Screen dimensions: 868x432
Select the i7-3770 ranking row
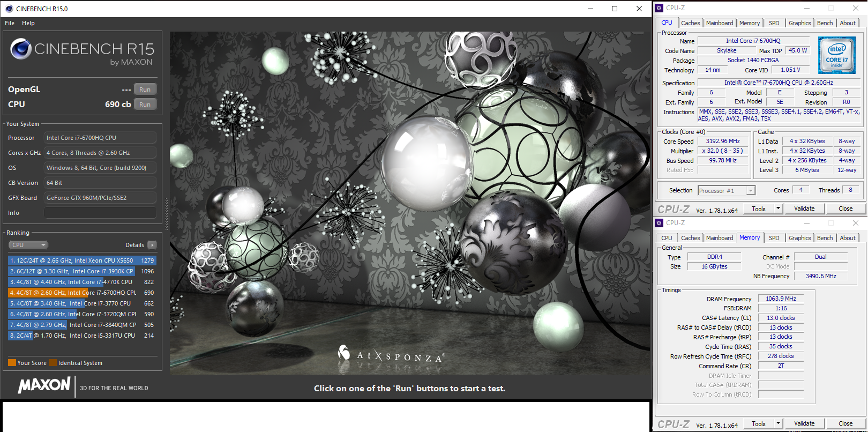[82, 303]
